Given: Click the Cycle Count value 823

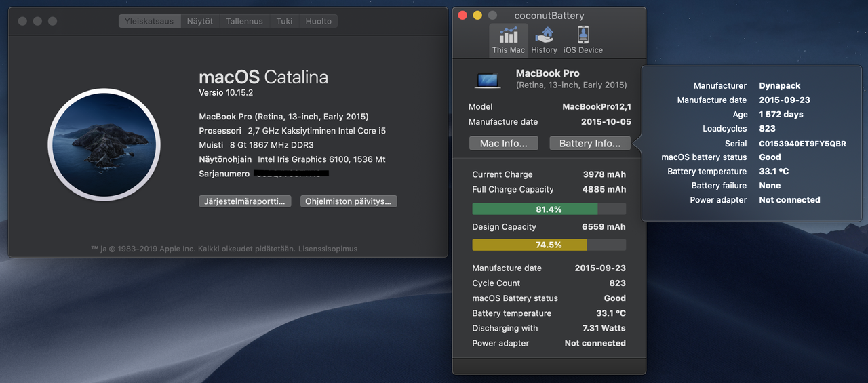Looking at the screenshot, I should (x=618, y=283).
